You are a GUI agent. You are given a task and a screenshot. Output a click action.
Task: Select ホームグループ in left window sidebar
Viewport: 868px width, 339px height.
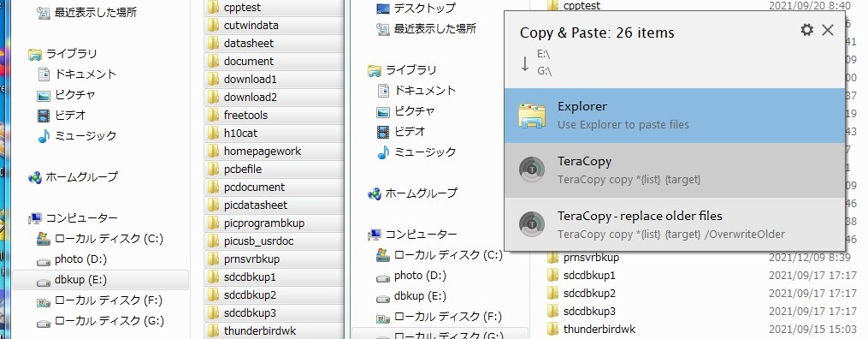[73, 177]
